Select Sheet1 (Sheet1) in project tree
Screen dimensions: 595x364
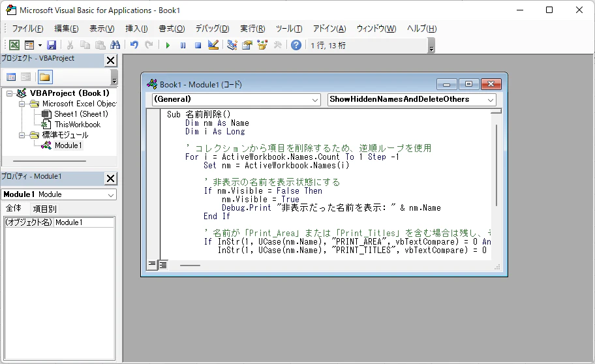pyautogui.click(x=81, y=114)
